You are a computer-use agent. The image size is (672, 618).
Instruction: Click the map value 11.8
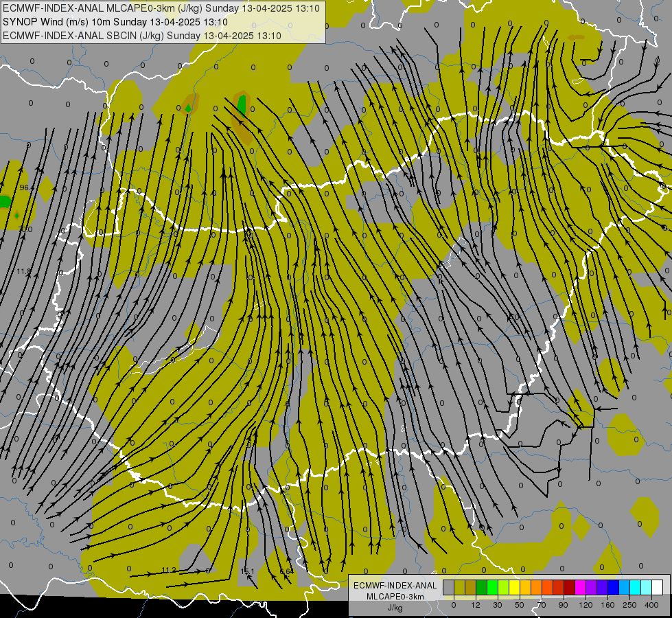click(24, 271)
